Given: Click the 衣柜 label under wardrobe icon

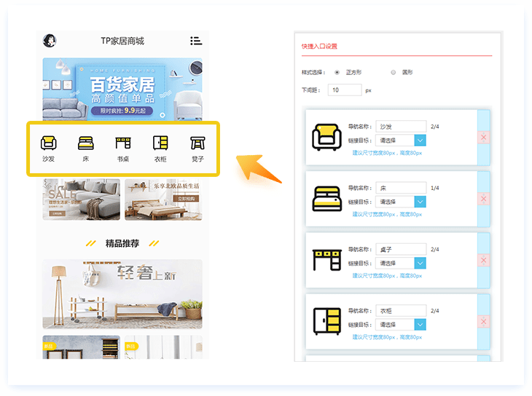Looking at the screenshot, I should click(160, 159).
